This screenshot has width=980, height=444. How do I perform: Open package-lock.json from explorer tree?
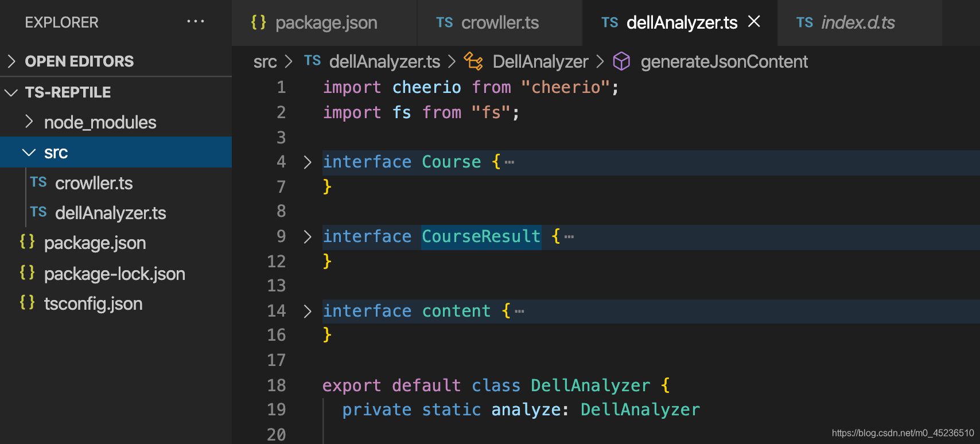pyautogui.click(x=116, y=274)
